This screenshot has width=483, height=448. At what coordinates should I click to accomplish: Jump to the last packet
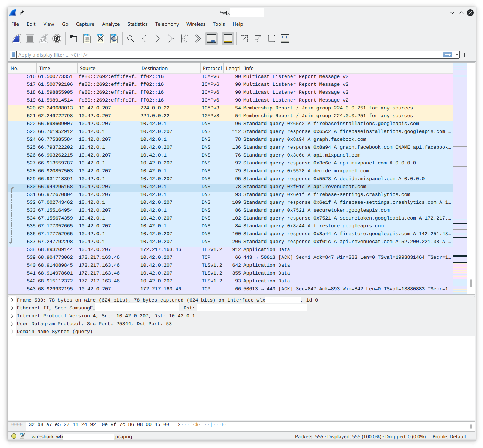click(198, 39)
